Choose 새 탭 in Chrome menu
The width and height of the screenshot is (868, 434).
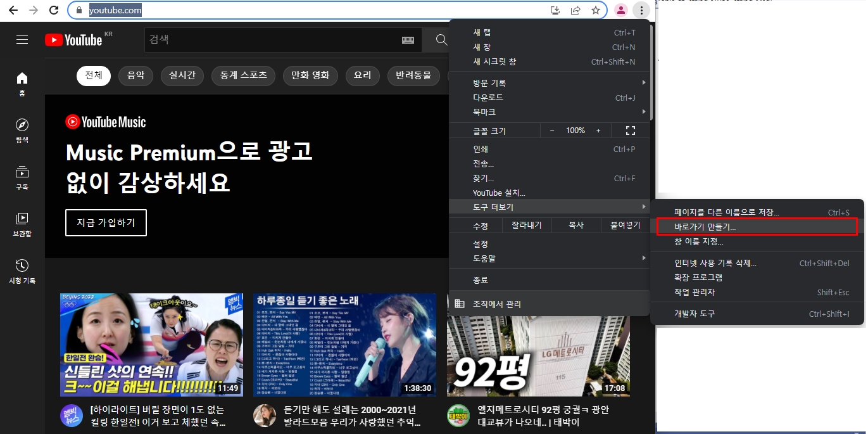coord(549,32)
